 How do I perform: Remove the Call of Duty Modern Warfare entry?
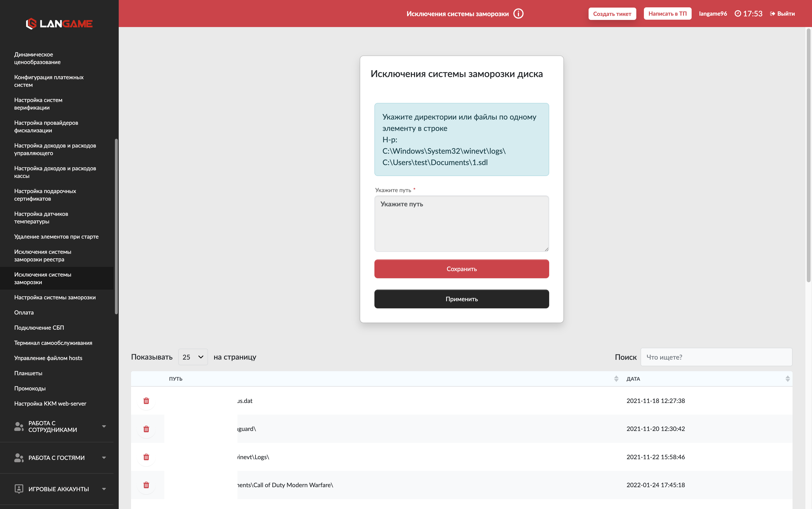pyautogui.click(x=146, y=485)
